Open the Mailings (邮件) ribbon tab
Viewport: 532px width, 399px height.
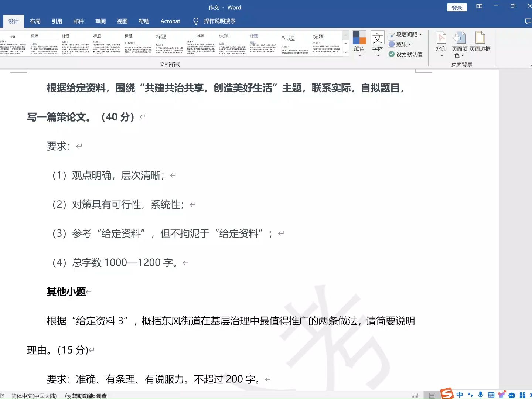coord(79,21)
